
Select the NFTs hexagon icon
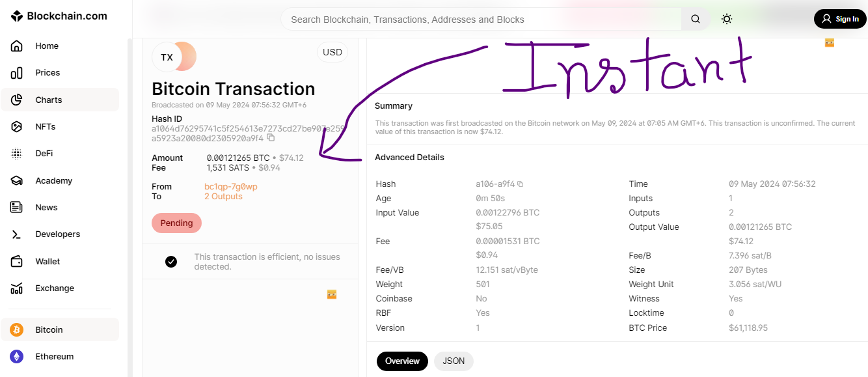tap(17, 127)
